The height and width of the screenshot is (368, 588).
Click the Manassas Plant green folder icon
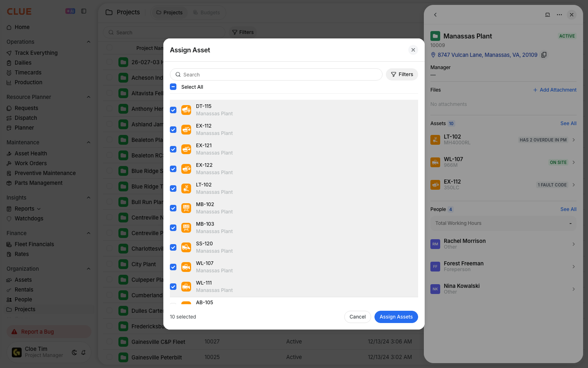click(x=435, y=36)
